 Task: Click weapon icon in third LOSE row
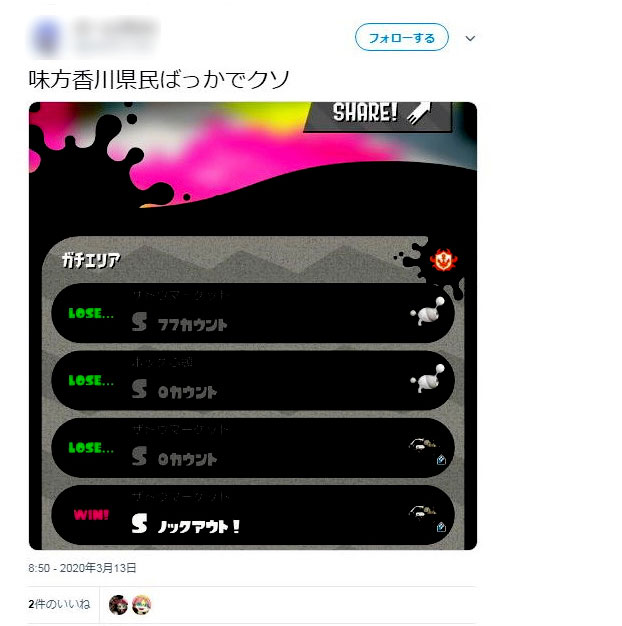(422, 444)
